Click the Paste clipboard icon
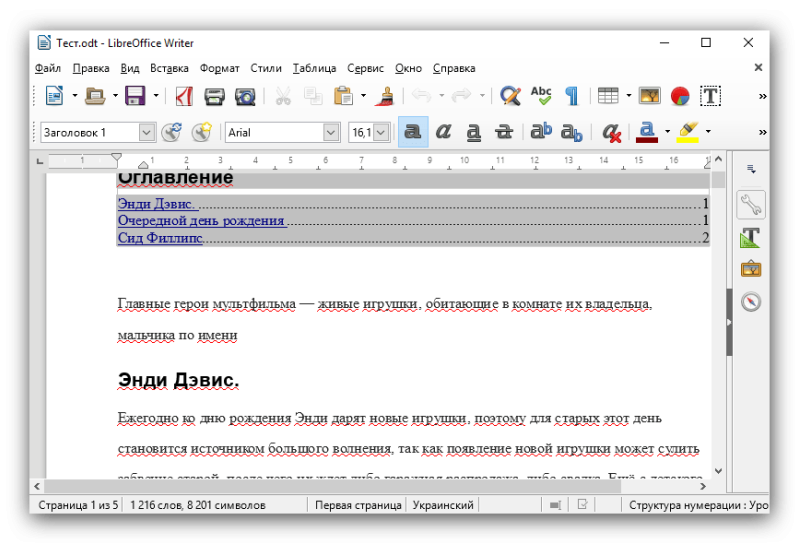 pos(343,95)
